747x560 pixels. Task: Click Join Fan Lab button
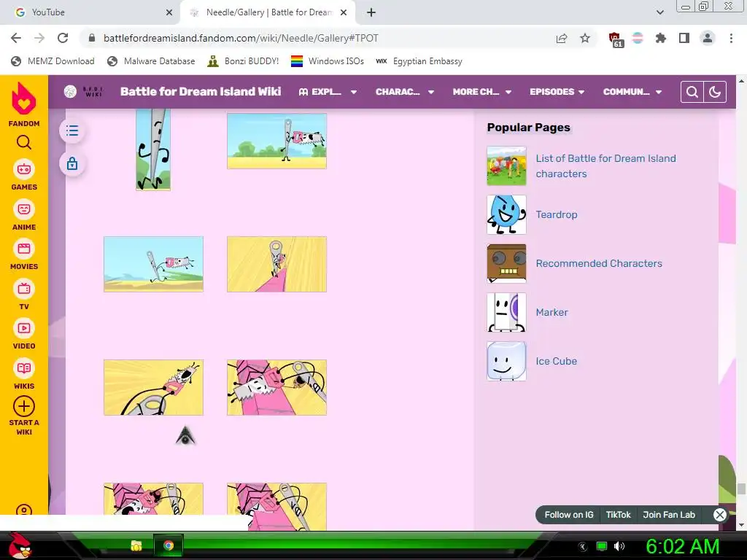click(x=669, y=515)
